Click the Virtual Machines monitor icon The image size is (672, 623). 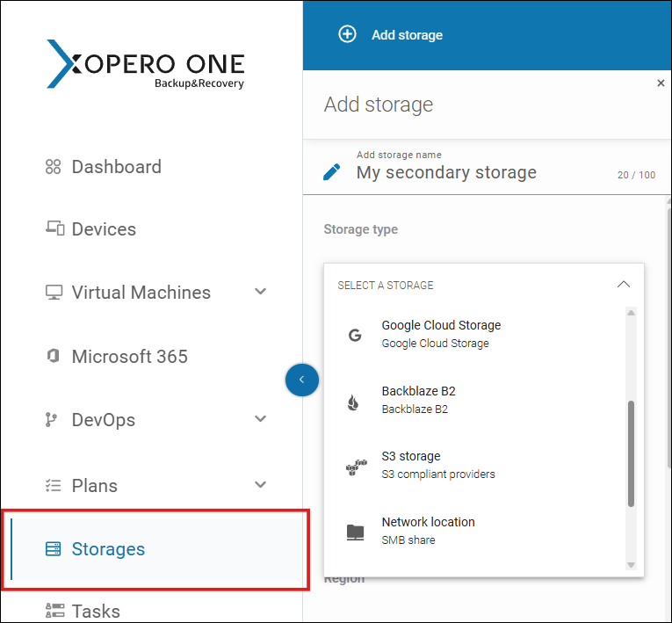54,293
